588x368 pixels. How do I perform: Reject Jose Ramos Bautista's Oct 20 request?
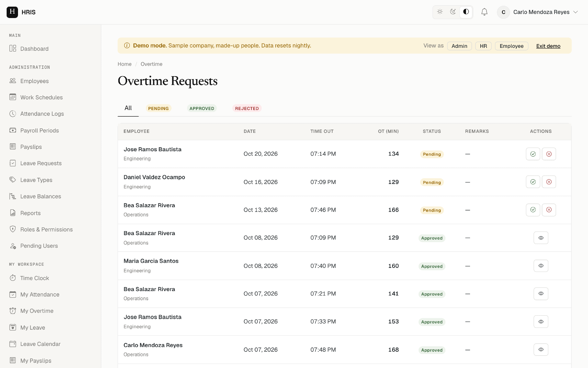point(549,154)
